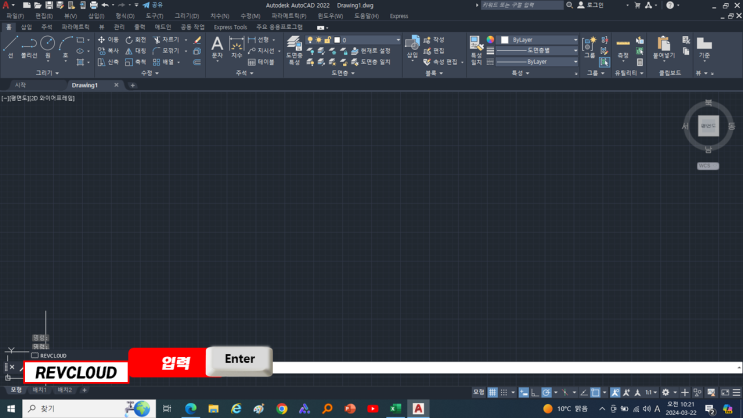The height and width of the screenshot is (418, 743).
Task: Open the Insert (삽입) ribbon tab
Action: coord(26,27)
